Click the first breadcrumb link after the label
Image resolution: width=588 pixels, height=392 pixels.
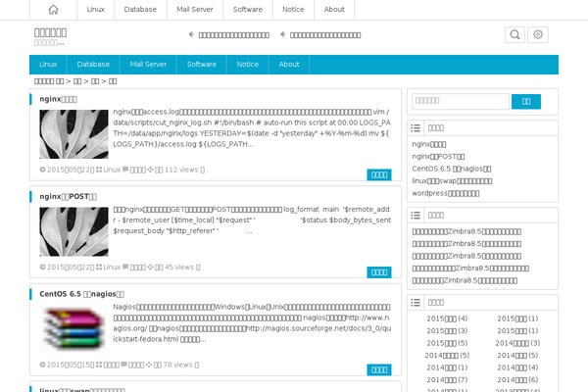click(60, 81)
